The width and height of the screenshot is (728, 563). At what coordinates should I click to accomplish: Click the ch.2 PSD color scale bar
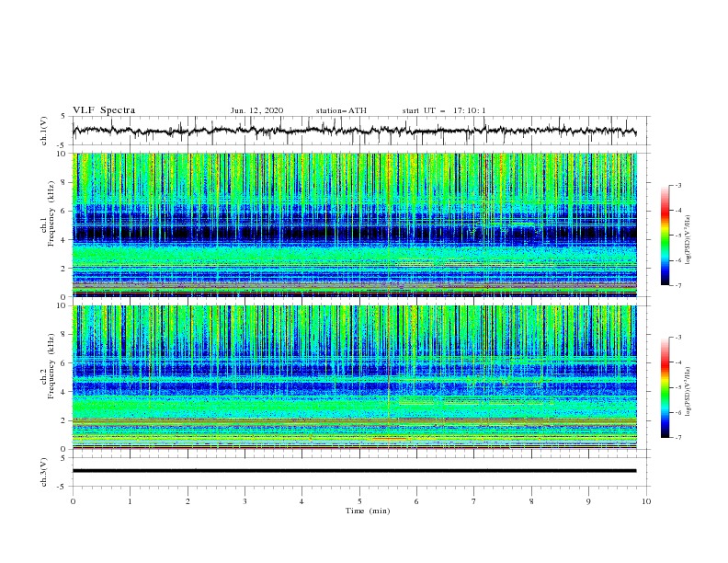point(665,387)
